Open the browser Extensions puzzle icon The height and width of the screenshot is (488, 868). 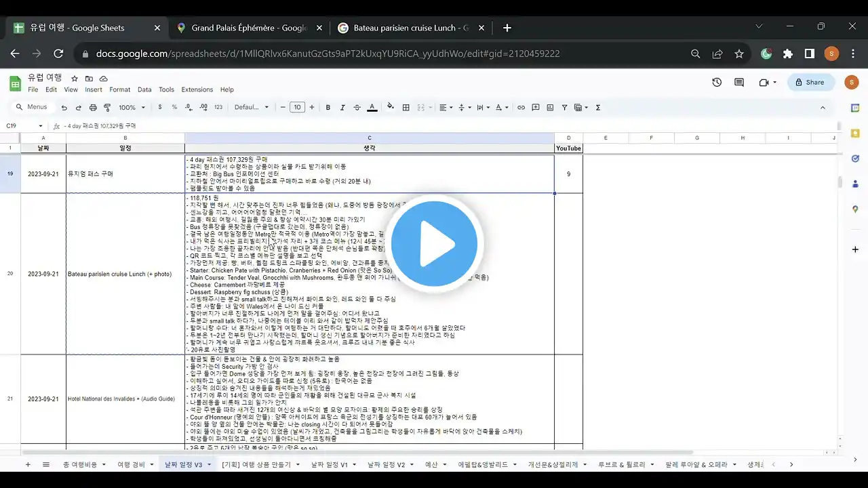click(787, 54)
